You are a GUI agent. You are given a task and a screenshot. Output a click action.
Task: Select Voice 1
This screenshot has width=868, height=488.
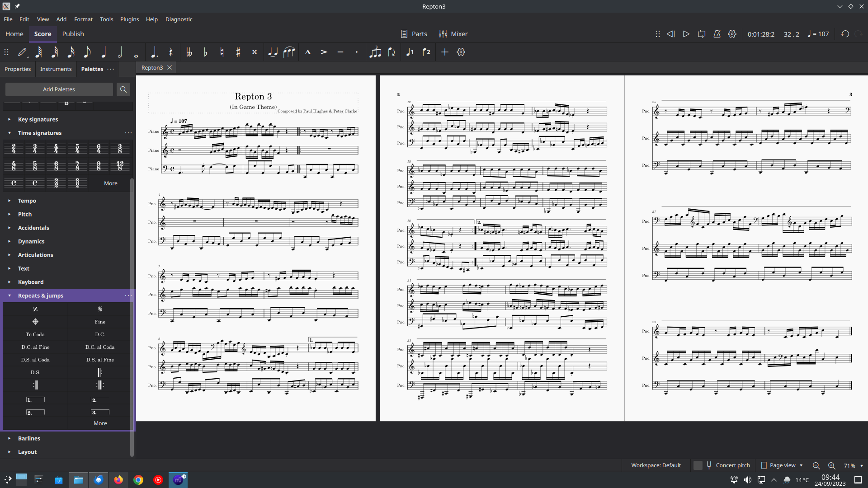[x=410, y=52]
